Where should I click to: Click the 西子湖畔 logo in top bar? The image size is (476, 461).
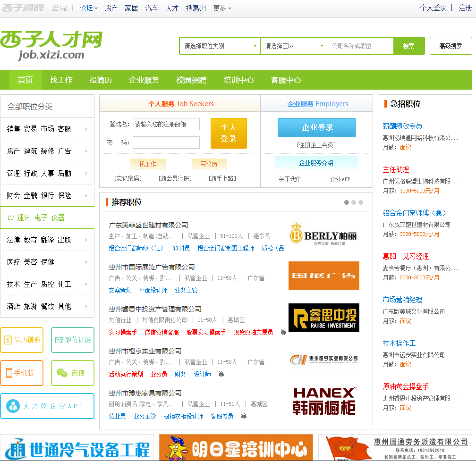(x=23, y=8)
